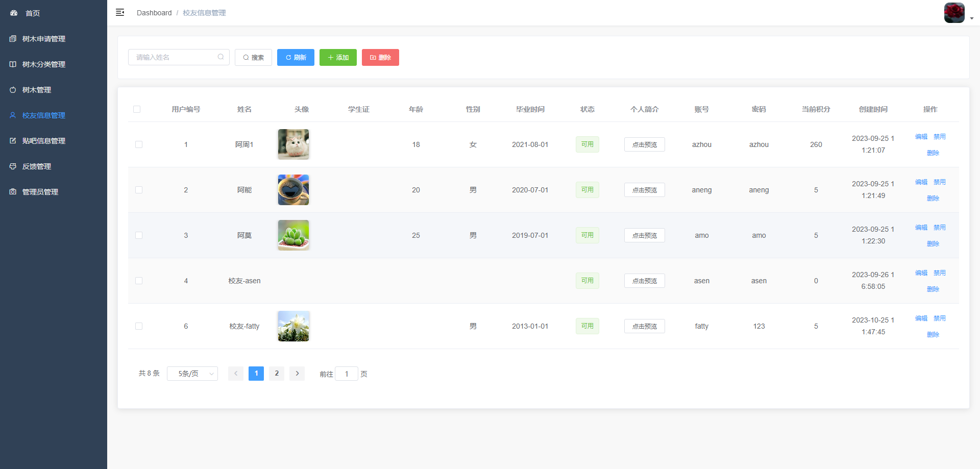Check the row checkbox for 阿周1
The width and height of the screenshot is (980, 469).
[x=139, y=144]
